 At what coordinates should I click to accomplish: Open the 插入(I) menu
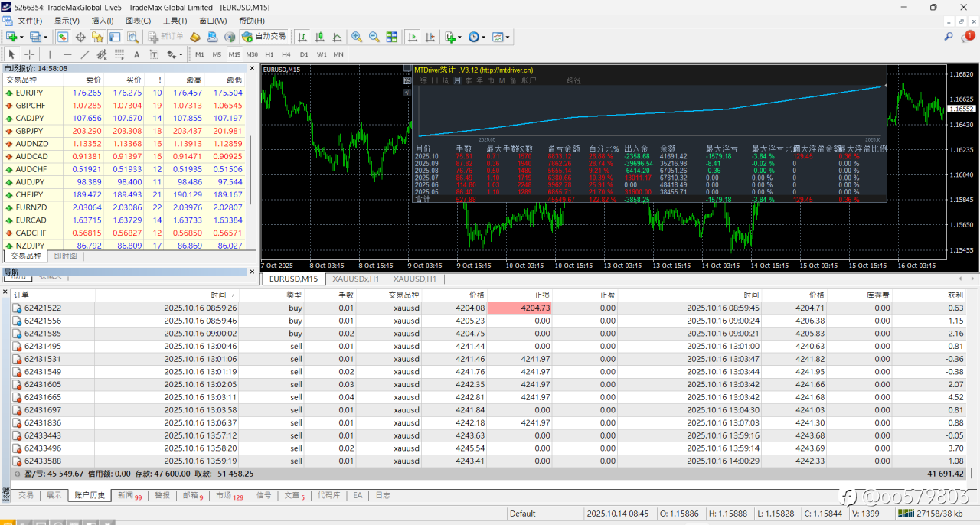(102, 21)
